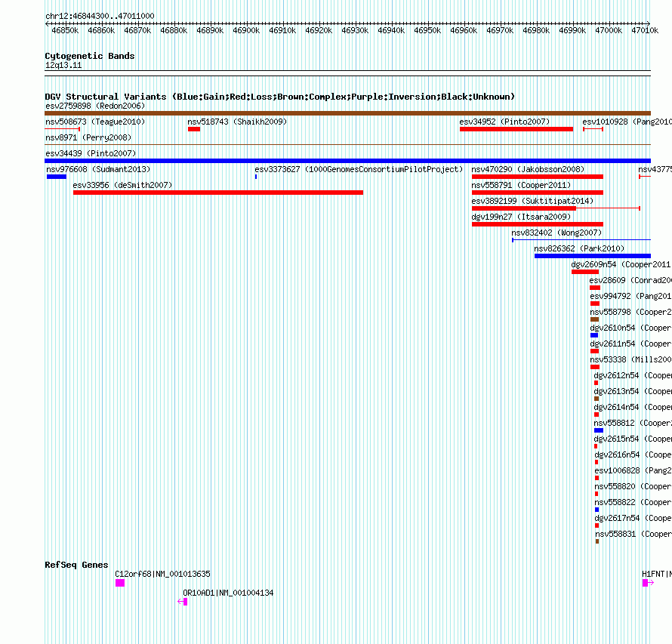
Task: Click the 46850k ruler position
Action: 65,30
